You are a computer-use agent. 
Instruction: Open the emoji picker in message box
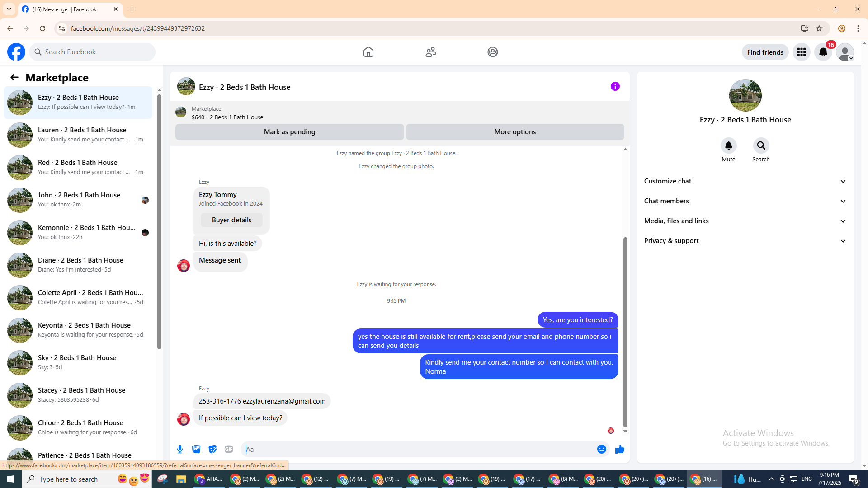point(602,449)
